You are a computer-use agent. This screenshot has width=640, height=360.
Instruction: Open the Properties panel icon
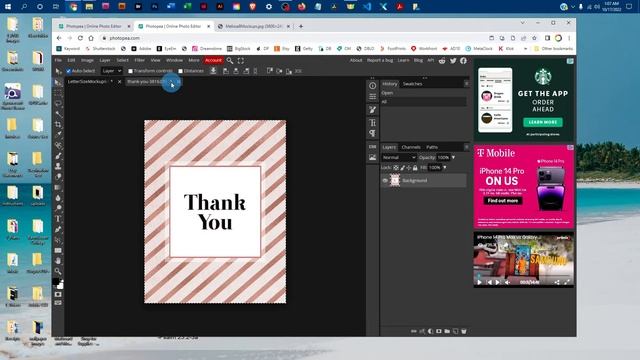[x=373, y=97]
